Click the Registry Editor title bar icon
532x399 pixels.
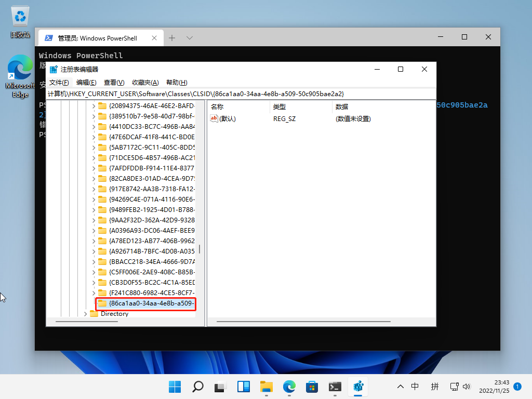tap(54, 70)
